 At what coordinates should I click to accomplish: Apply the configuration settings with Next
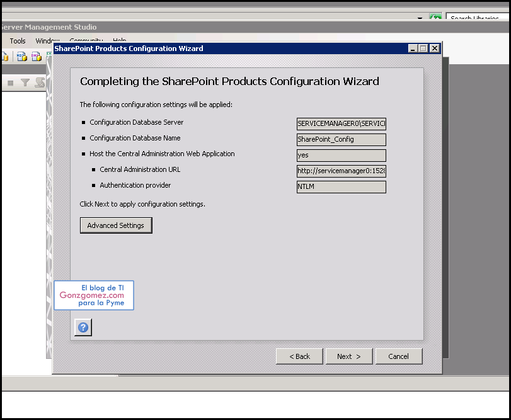tap(349, 356)
